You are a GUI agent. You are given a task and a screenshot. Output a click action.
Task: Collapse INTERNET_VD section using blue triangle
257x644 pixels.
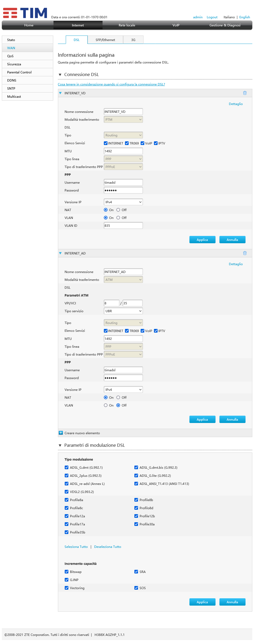tap(61, 93)
